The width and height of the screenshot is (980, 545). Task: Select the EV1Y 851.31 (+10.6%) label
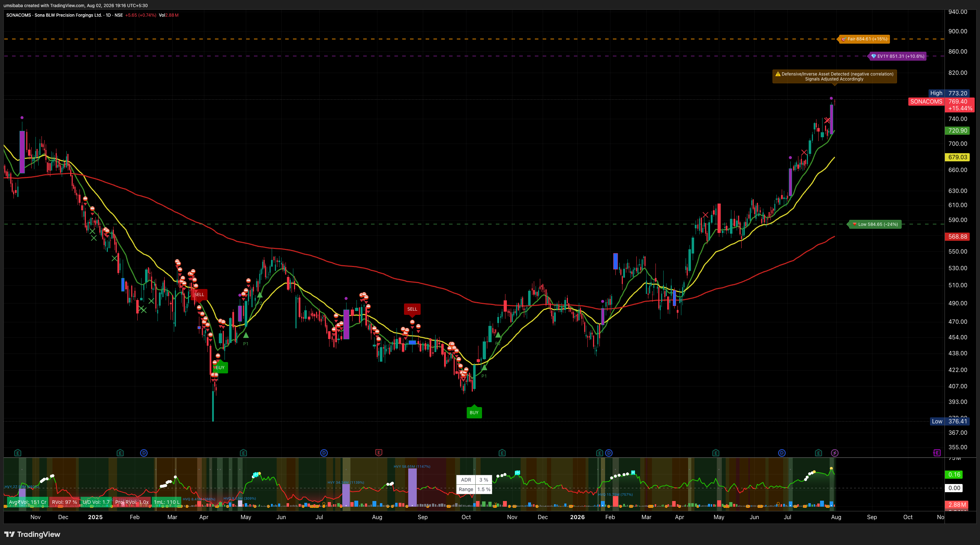pos(897,56)
